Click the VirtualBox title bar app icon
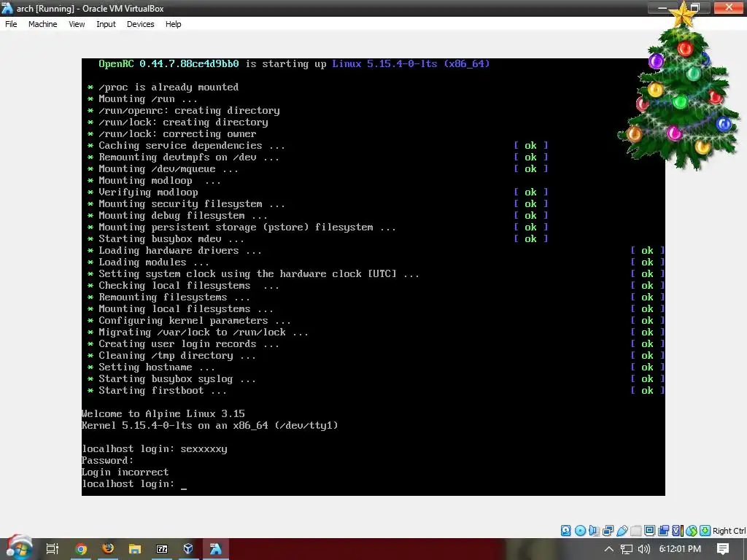 7,8
